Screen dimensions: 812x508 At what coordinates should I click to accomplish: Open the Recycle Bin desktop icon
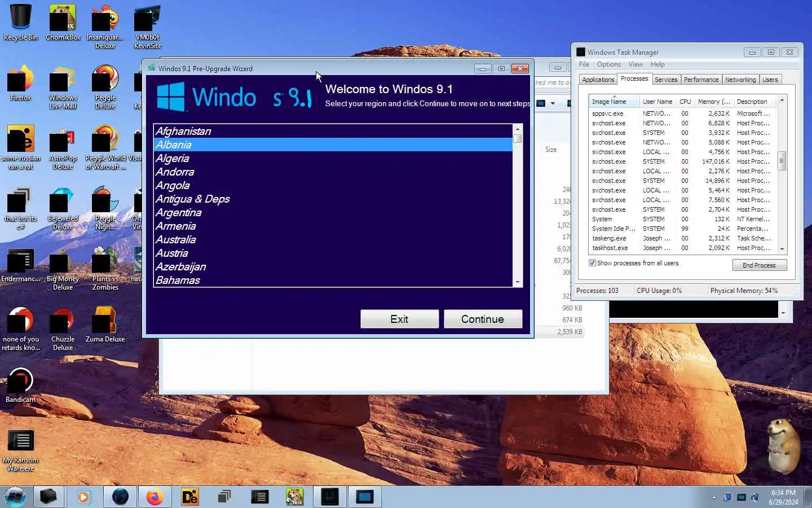pos(21,23)
